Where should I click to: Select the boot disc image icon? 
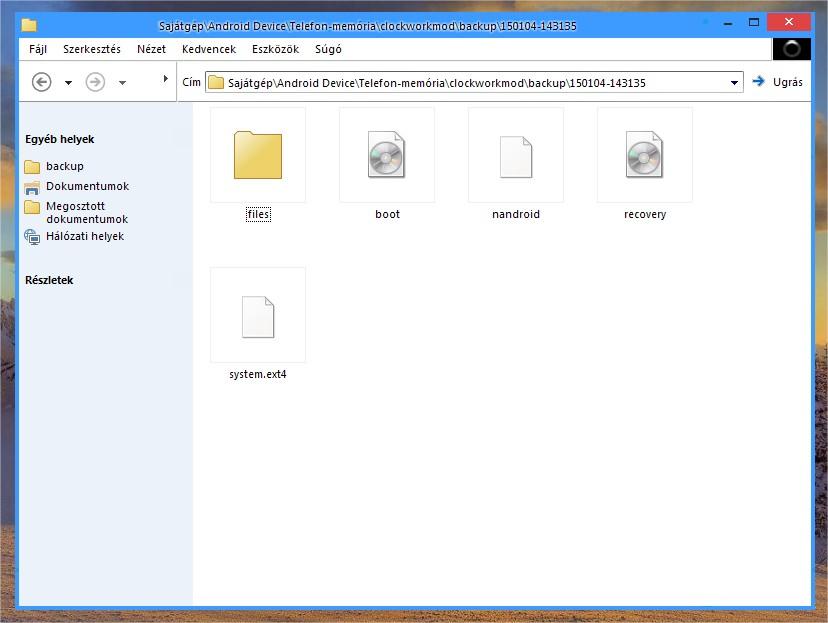(387, 155)
